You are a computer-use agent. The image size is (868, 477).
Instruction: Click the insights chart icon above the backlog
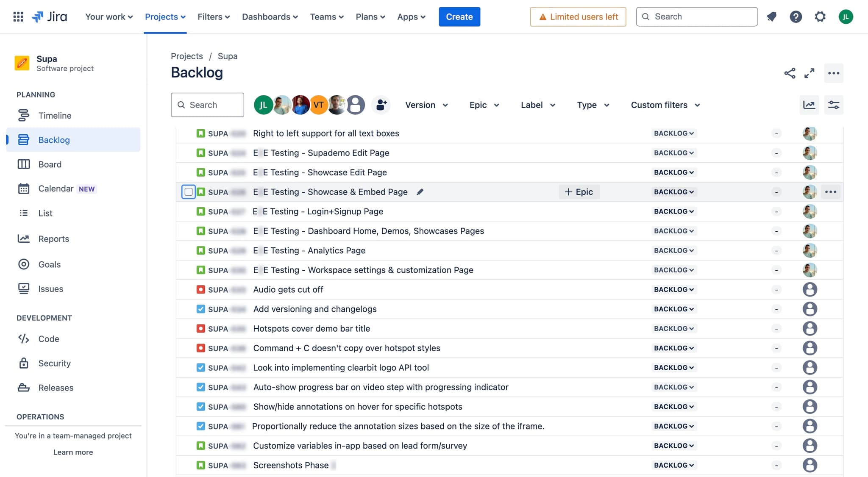point(809,105)
